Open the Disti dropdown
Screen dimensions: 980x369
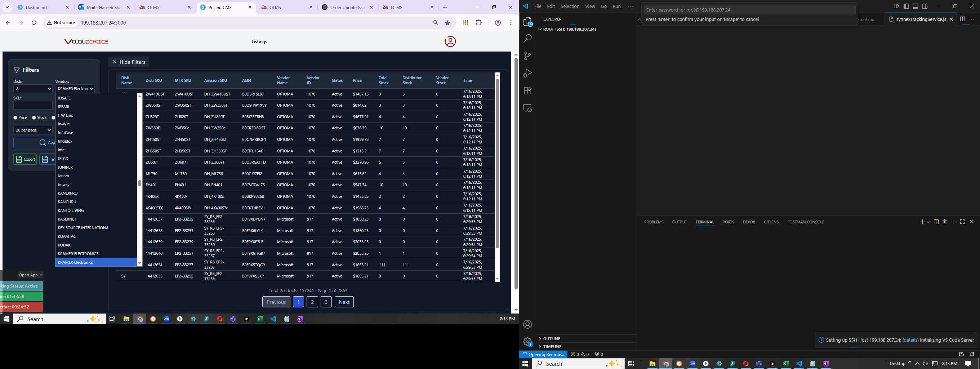(33, 89)
